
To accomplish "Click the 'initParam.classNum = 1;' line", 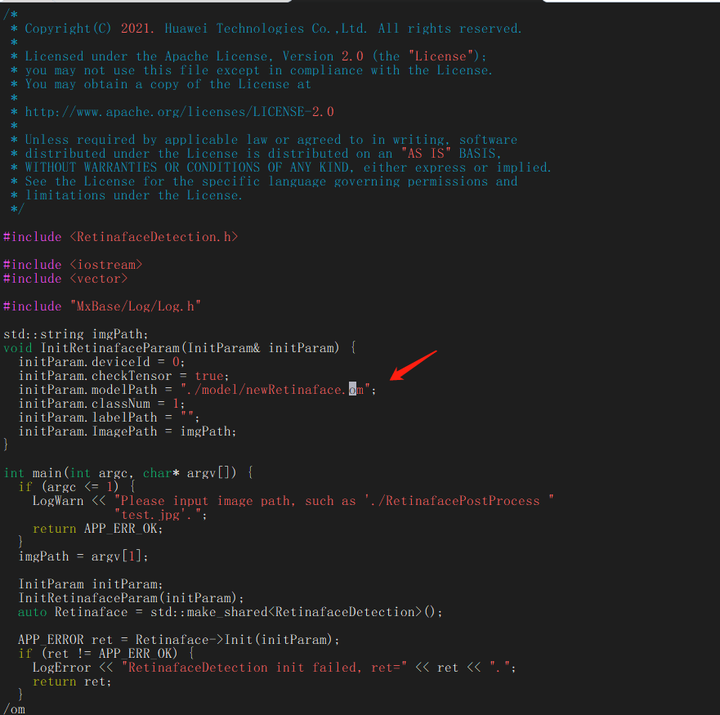I will pos(101,404).
